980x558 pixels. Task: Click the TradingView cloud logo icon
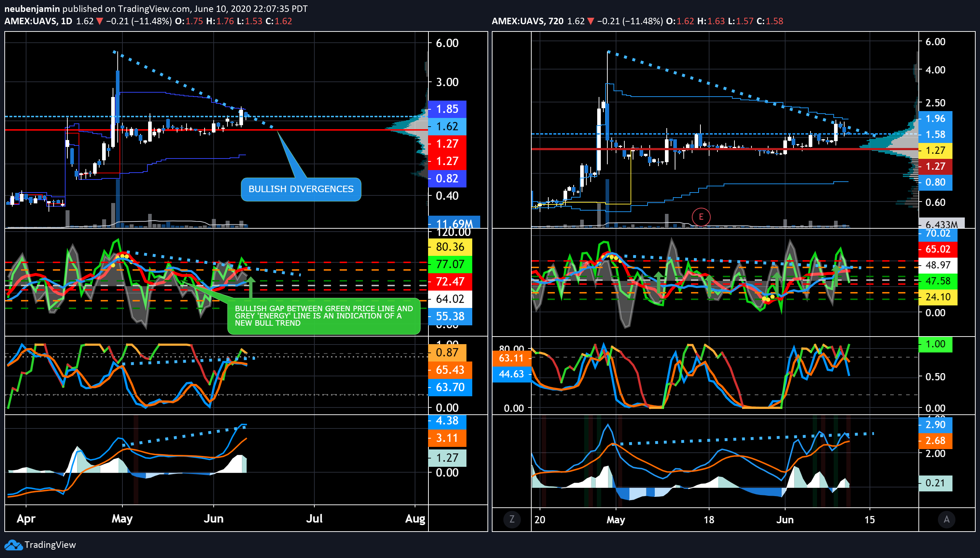tap(13, 545)
